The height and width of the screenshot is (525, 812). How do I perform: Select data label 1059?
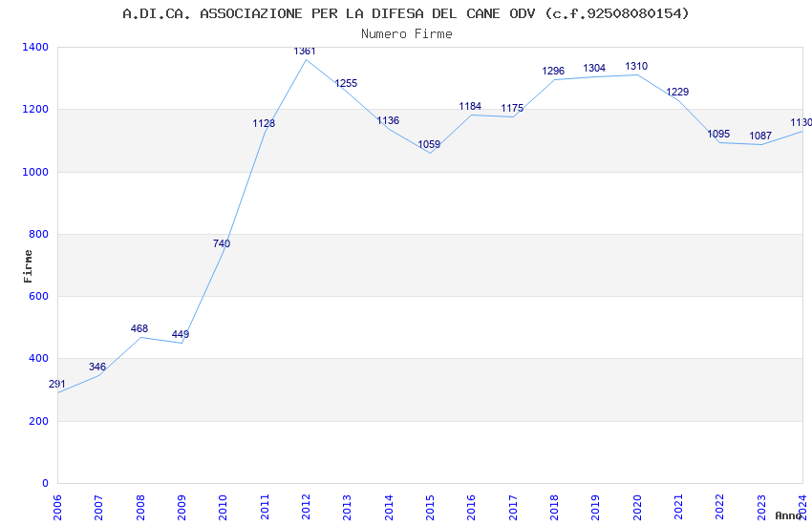[x=429, y=144]
